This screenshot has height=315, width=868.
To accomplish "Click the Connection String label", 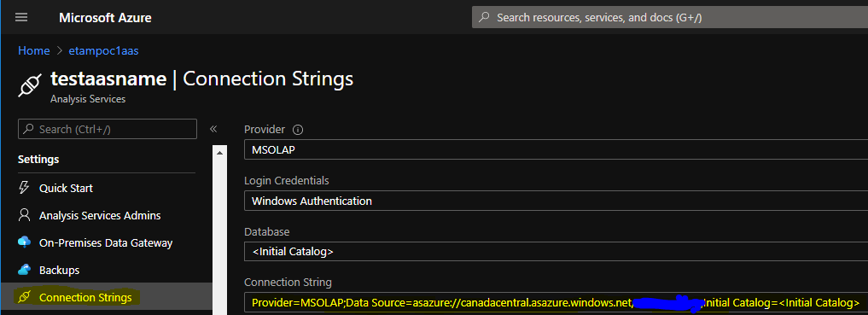I will tap(288, 283).
